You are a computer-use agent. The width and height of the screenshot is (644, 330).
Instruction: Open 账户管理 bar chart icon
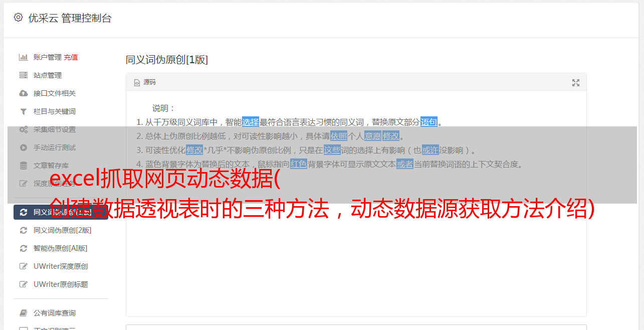pyautogui.click(x=23, y=57)
